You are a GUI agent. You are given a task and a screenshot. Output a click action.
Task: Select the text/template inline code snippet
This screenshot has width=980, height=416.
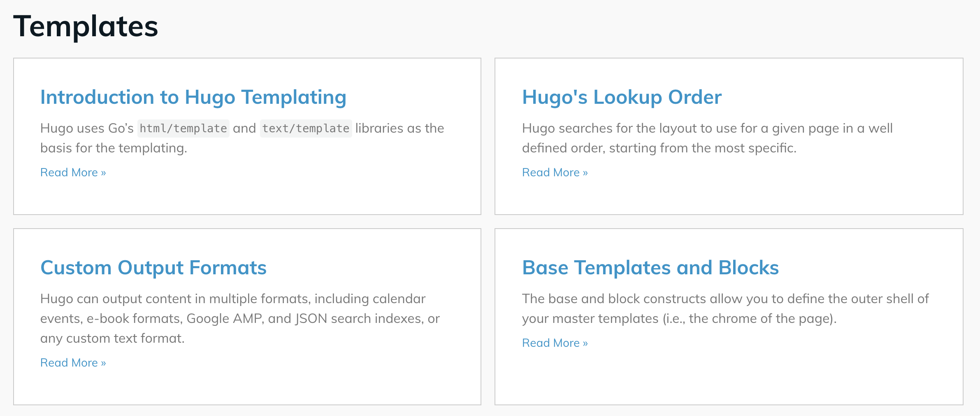(x=306, y=128)
